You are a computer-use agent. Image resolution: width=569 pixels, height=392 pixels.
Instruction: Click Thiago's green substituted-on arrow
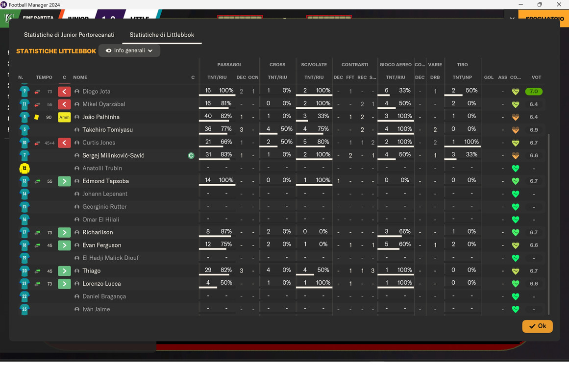tap(64, 271)
